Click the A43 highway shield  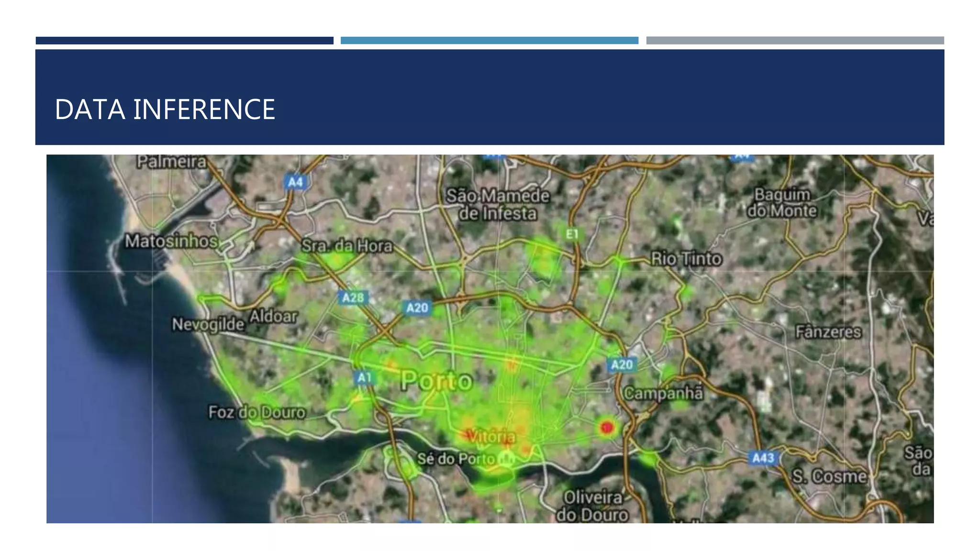(763, 458)
